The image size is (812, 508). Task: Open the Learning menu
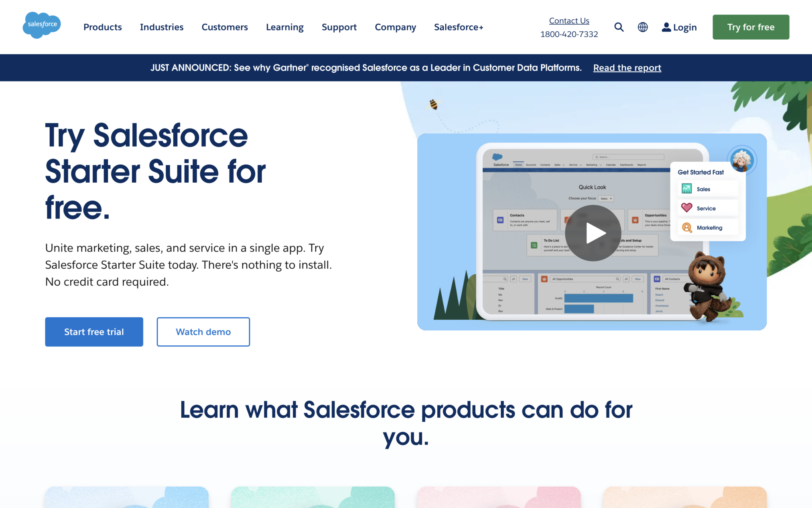coord(285,27)
